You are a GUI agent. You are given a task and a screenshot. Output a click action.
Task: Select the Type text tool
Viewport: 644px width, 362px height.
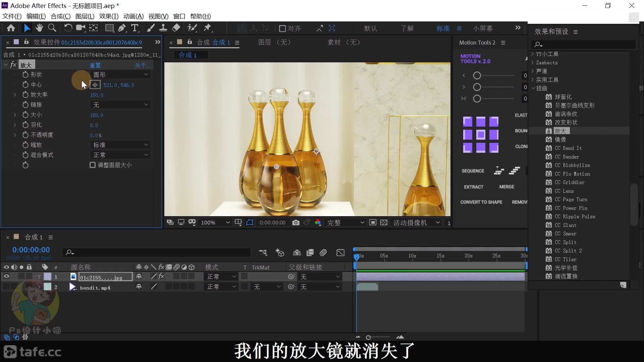coord(135,28)
